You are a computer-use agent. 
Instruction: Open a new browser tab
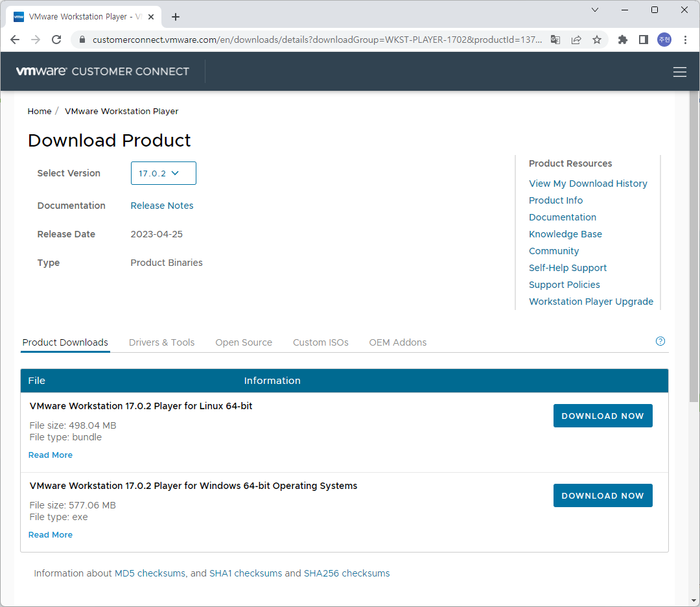176,17
